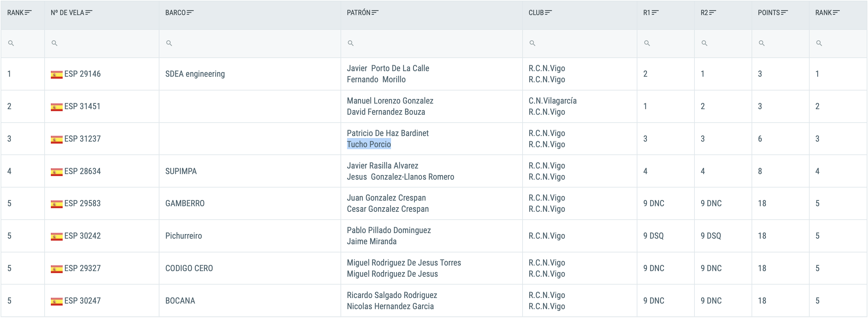Select the highlighted name Tucho Porcio
The height and width of the screenshot is (318, 868).
(x=369, y=144)
